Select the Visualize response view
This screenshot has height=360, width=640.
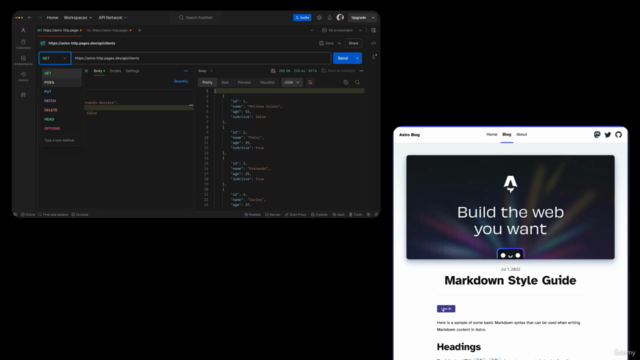coord(267,82)
